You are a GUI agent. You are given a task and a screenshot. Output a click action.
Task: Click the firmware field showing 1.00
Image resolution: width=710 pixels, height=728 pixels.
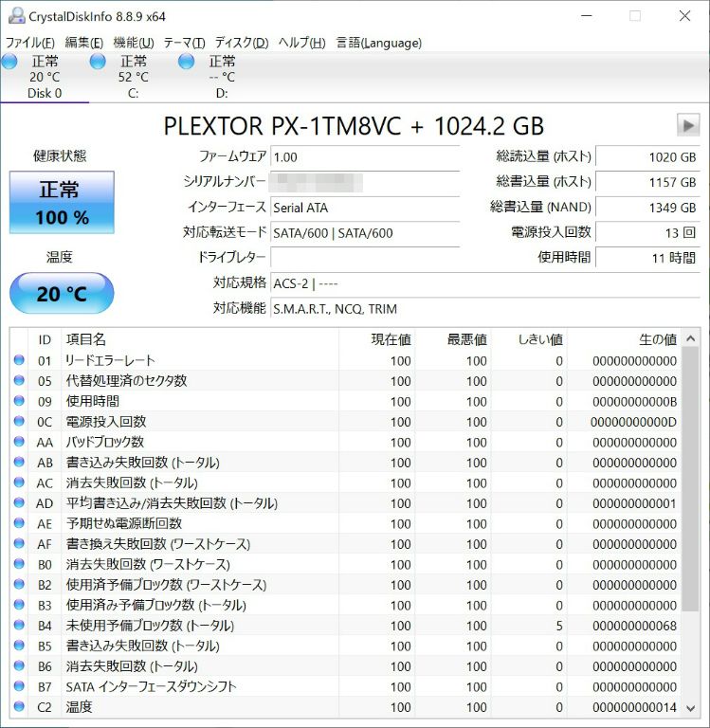[365, 157]
